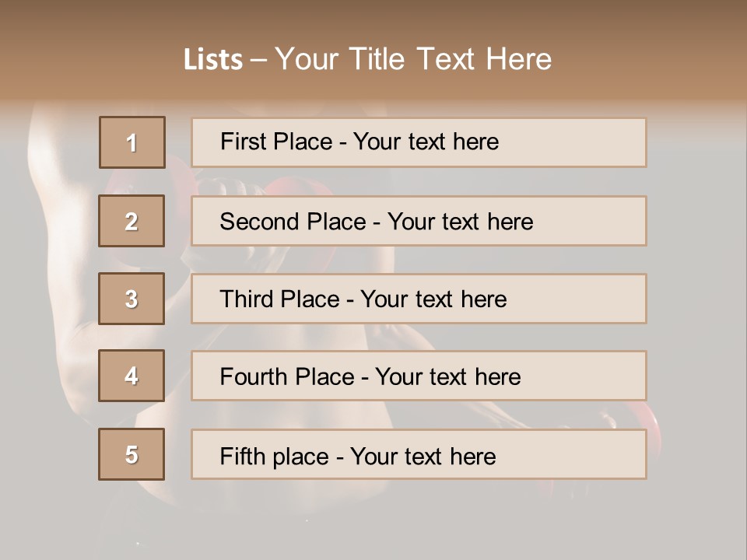The height and width of the screenshot is (560, 747).
Task: Click the word 'Fifth' in list
Action: 244,456
